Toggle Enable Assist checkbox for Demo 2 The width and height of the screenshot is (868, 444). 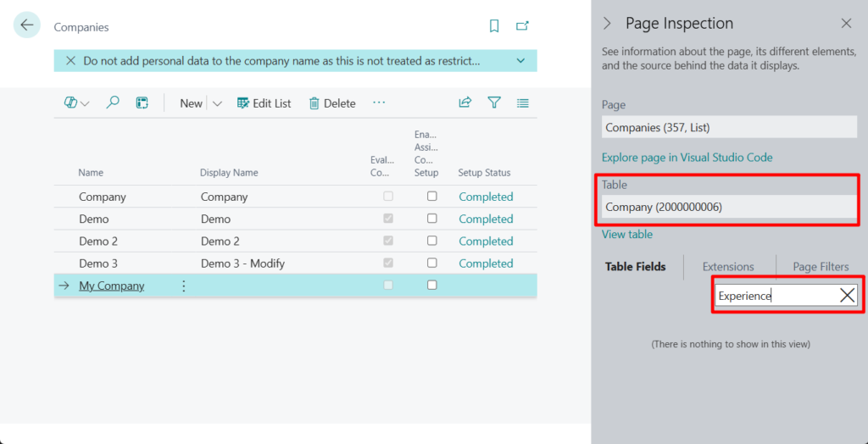pos(432,241)
